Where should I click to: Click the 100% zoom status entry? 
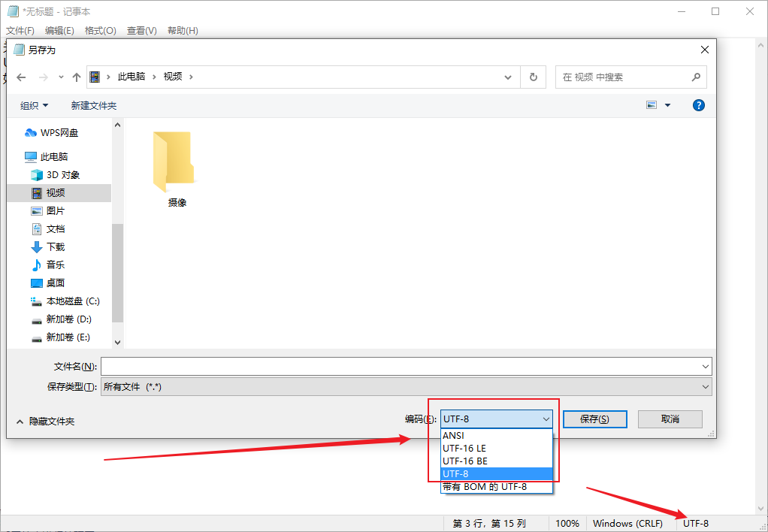click(567, 524)
